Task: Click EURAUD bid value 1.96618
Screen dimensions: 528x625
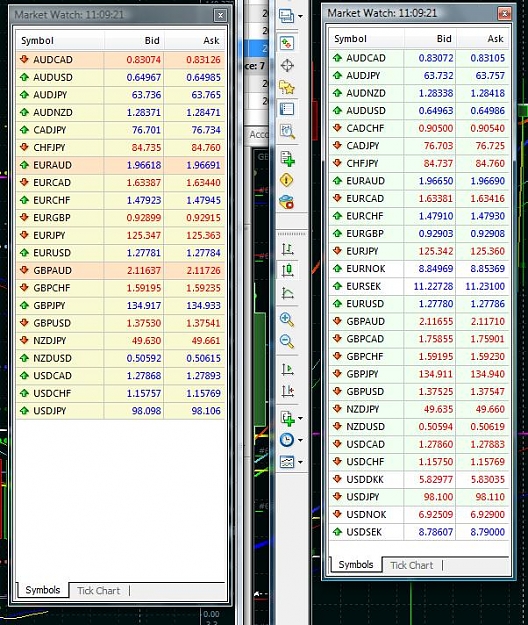Action: 144,165
